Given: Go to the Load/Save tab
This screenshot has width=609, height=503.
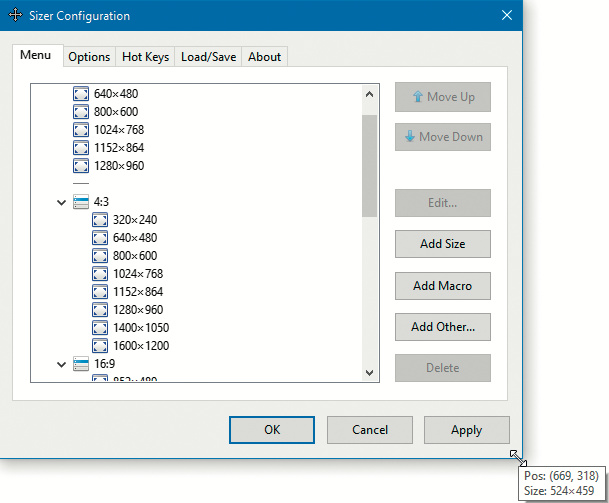Looking at the screenshot, I should (x=208, y=57).
